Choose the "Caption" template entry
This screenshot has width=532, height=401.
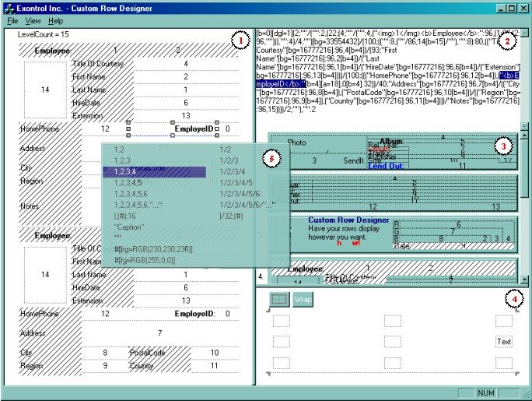click(x=129, y=228)
